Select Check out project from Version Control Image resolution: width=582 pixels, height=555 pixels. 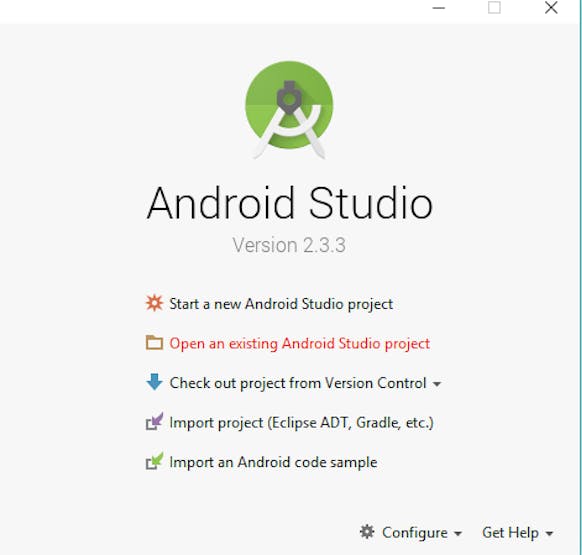point(298,383)
